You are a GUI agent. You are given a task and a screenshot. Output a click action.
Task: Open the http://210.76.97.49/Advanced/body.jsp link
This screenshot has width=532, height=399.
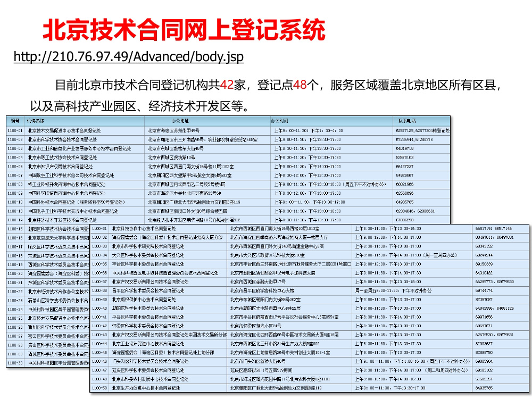coord(129,57)
